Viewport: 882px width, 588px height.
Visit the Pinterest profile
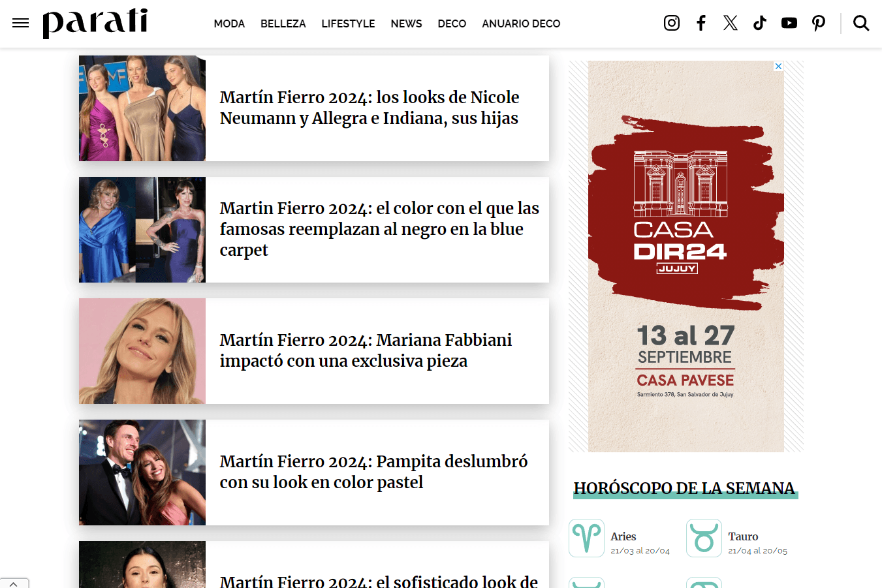tap(819, 23)
